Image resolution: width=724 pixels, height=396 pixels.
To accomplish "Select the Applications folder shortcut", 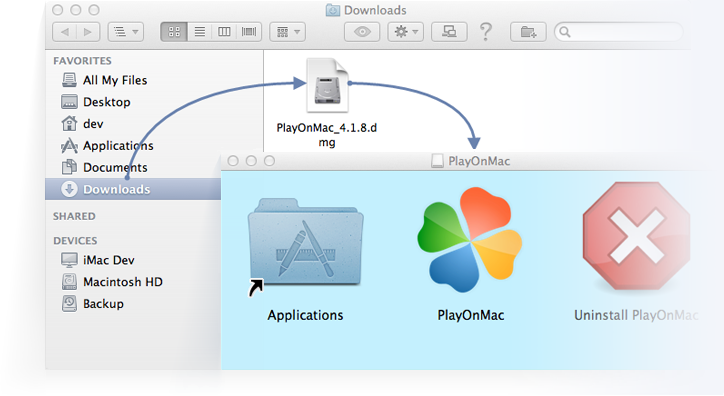I will [305, 244].
